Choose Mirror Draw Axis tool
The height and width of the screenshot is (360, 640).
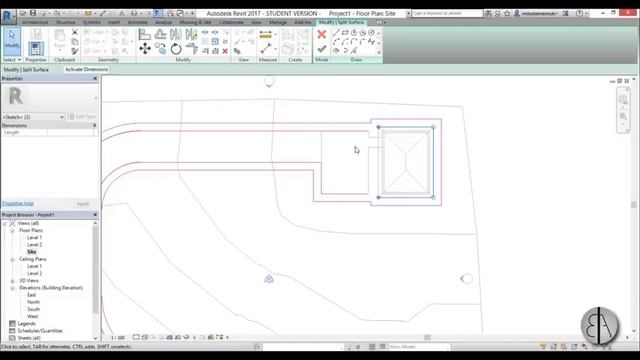pyautogui.click(x=191, y=34)
